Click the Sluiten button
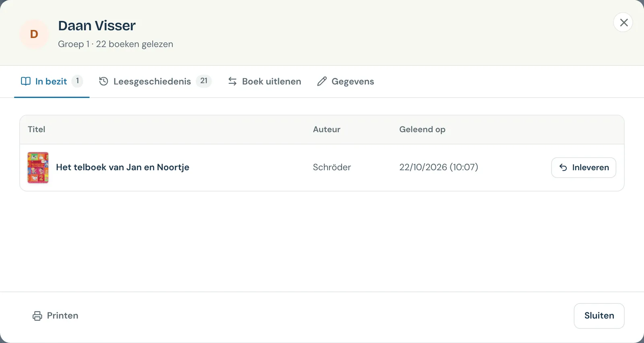 click(x=599, y=316)
